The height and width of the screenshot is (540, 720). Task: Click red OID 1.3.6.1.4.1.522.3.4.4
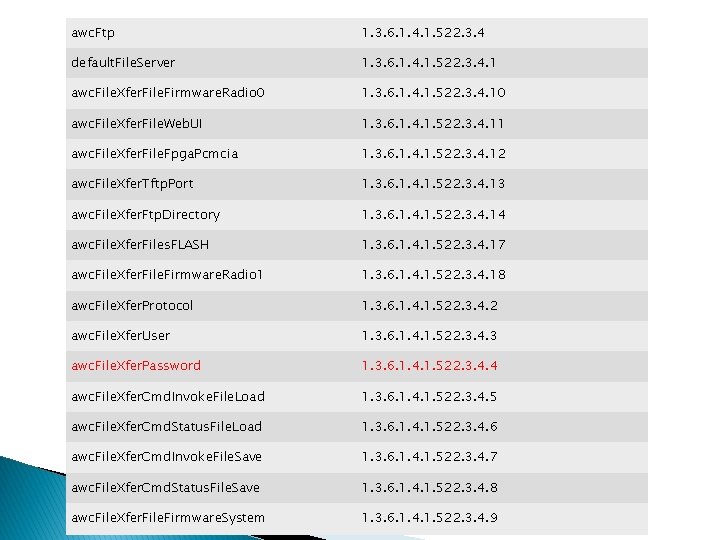[430, 366]
